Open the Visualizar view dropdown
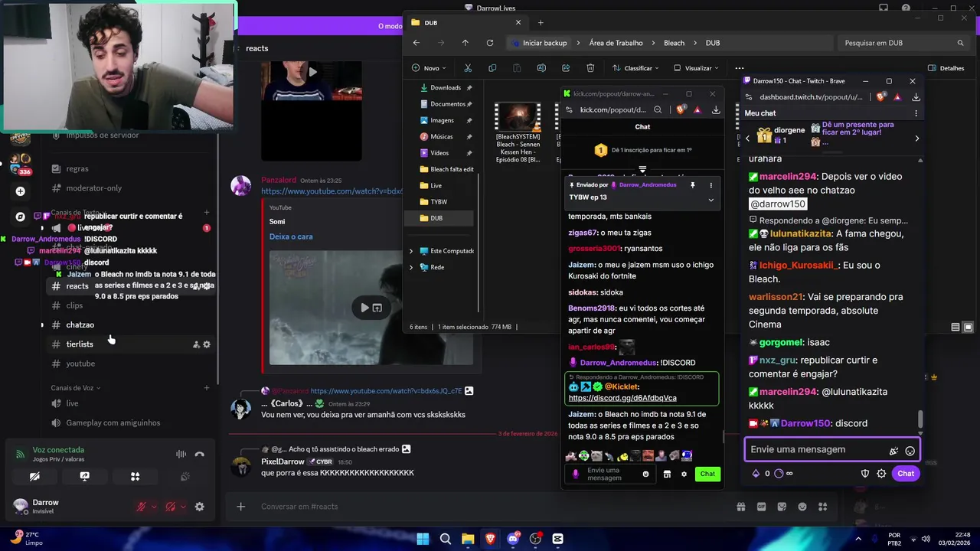This screenshot has width=980, height=551. pos(696,68)
